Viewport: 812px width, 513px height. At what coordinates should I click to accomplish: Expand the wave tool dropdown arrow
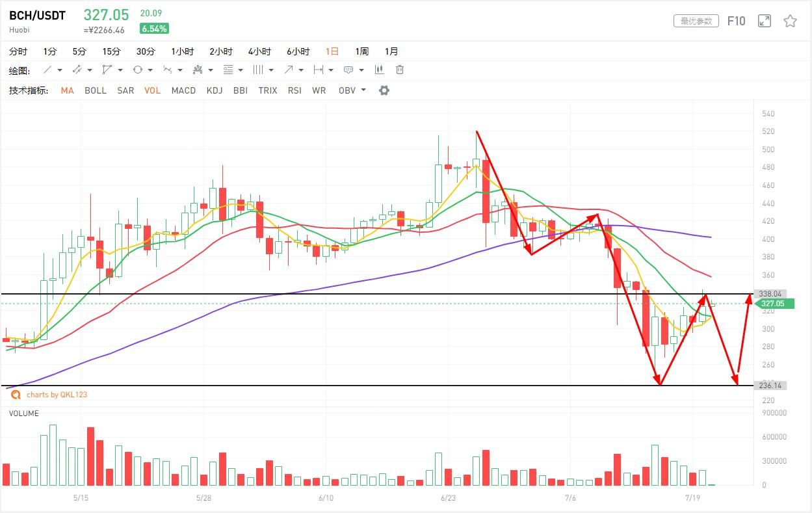click(x=180, y=70)
